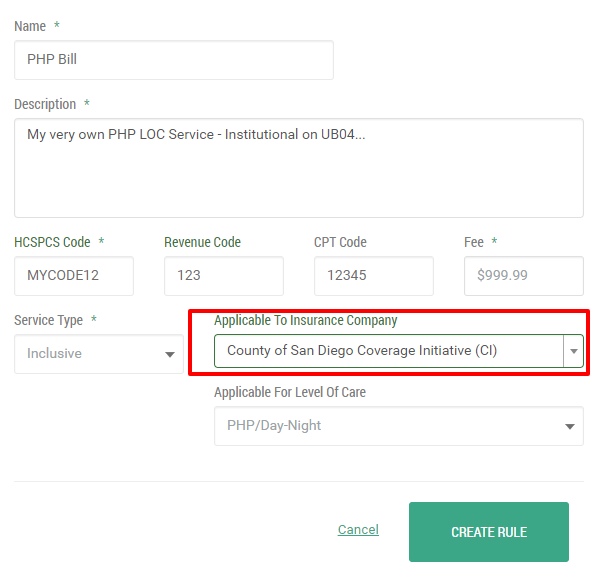
Task: Click the insurance company dropdown arrow
Action: click(574, 351)
